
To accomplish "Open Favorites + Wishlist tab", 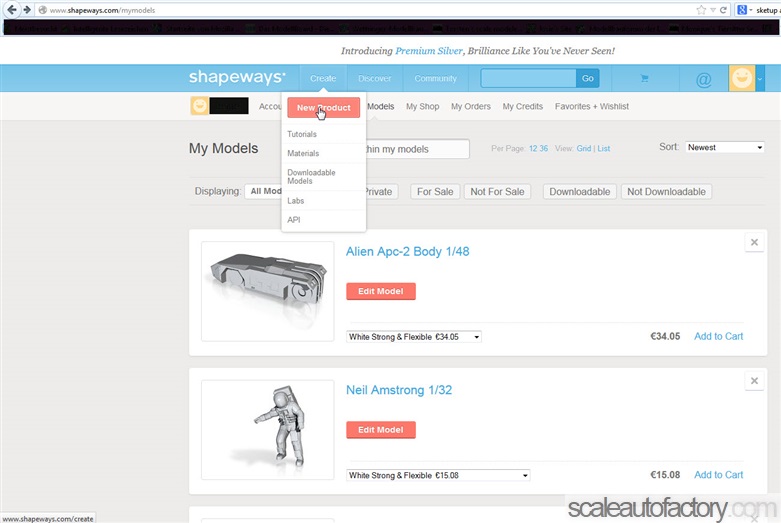I will point(592,106).
